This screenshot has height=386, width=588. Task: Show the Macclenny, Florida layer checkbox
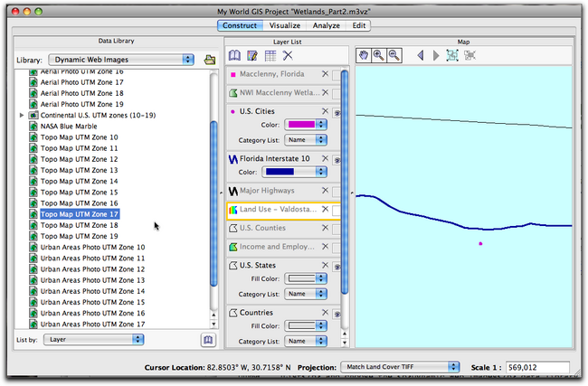[x=337, y=74]
